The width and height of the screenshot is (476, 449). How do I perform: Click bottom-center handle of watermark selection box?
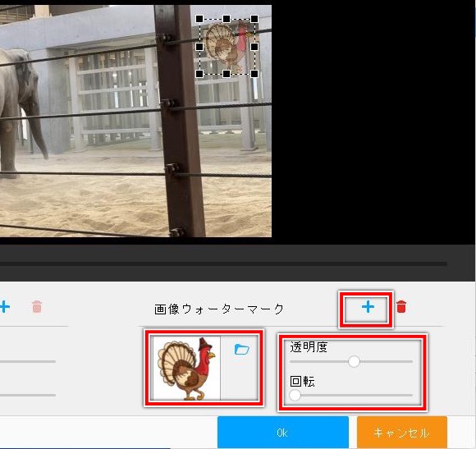pyautogui.click(x=227, y=74)
